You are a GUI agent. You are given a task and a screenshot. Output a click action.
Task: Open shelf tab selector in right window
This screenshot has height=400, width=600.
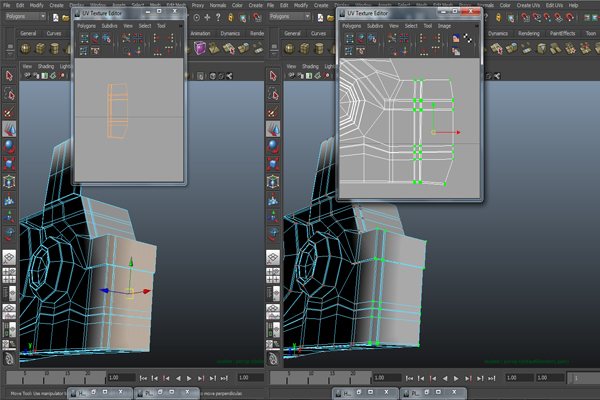tap(274, 48)
